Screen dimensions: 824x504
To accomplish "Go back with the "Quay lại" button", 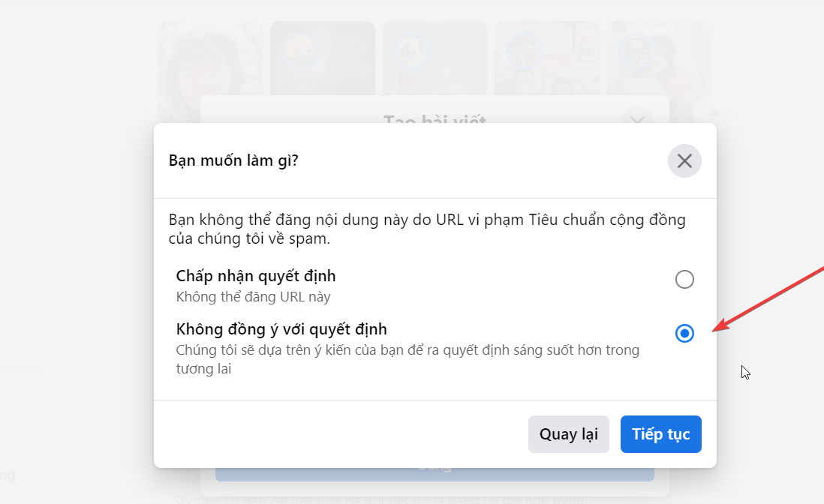I will 569,434.
